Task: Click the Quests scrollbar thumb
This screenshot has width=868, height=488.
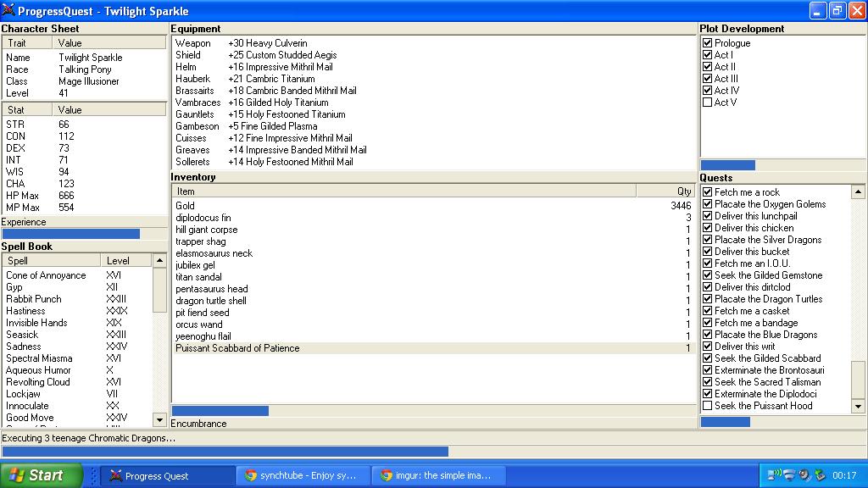Action: point(858,380)
